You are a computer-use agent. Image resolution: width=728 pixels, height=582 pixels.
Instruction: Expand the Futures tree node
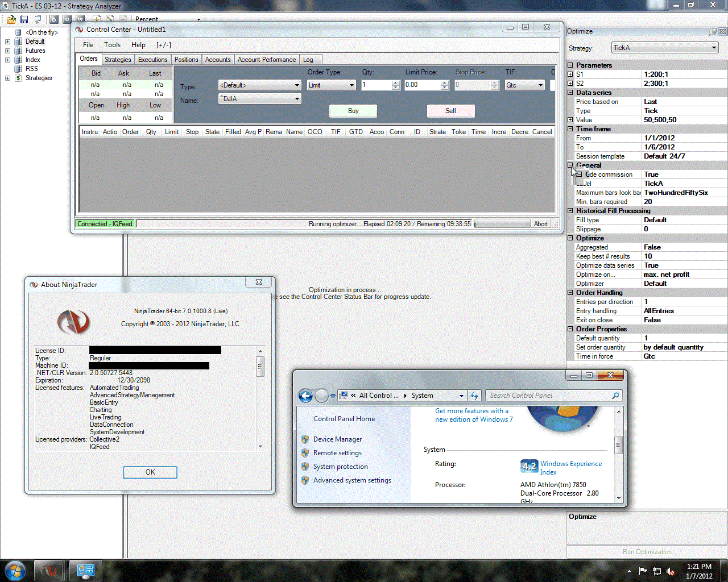click(7, 51)
